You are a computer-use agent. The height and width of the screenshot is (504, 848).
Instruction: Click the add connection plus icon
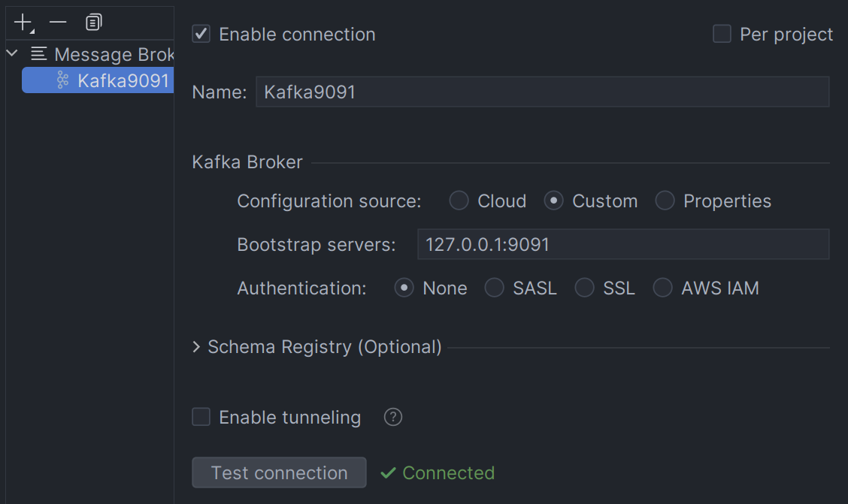coord(23,23)
